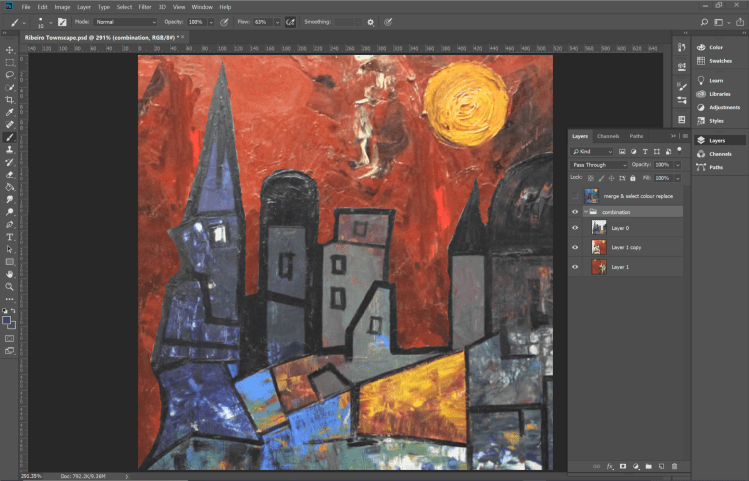Open the Filter menu
This screenshot has width=749, height=481.
(x=145, y=7)
